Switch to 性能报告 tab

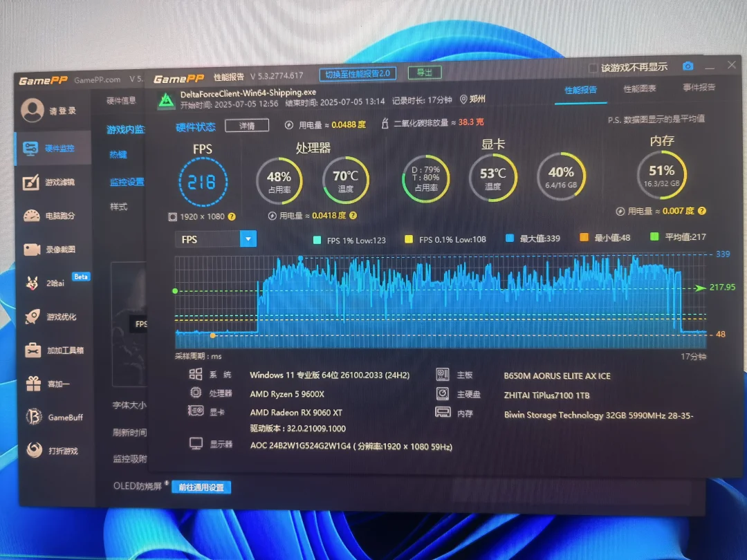580,90
